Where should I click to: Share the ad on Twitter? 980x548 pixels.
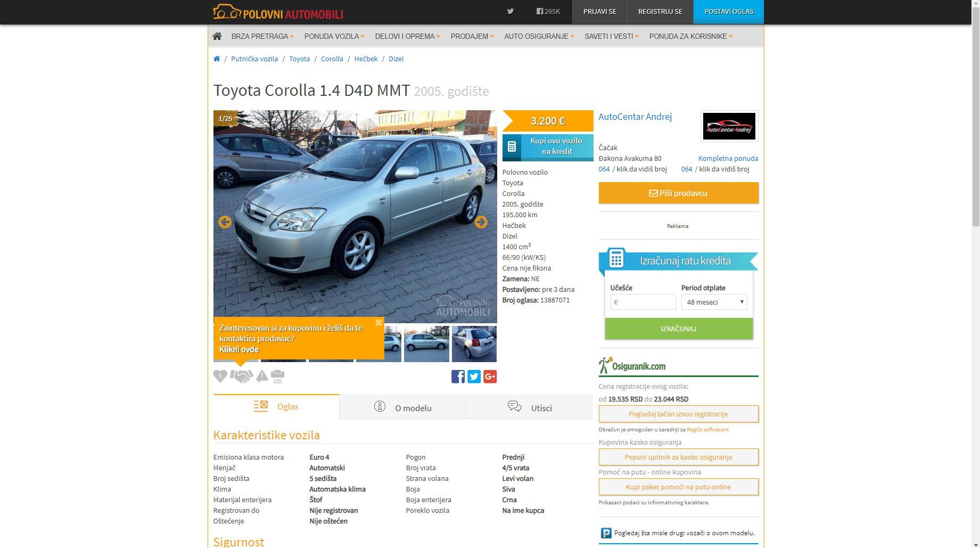(474, 377)
